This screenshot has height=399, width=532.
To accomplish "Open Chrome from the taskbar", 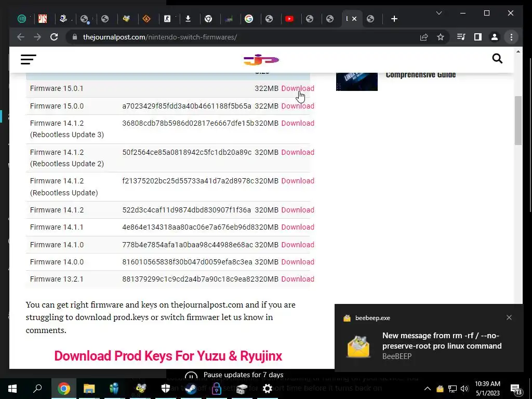I will click(x=63, y=389).
